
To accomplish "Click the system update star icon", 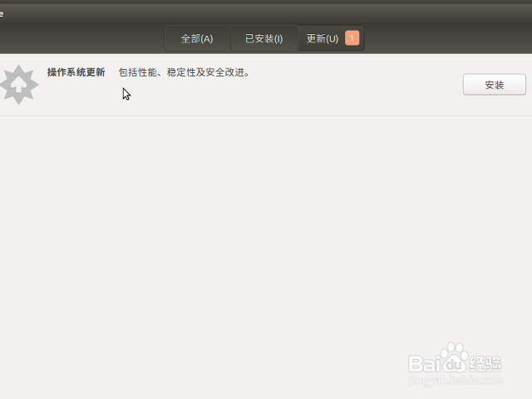I will click(x=18, y=85).
